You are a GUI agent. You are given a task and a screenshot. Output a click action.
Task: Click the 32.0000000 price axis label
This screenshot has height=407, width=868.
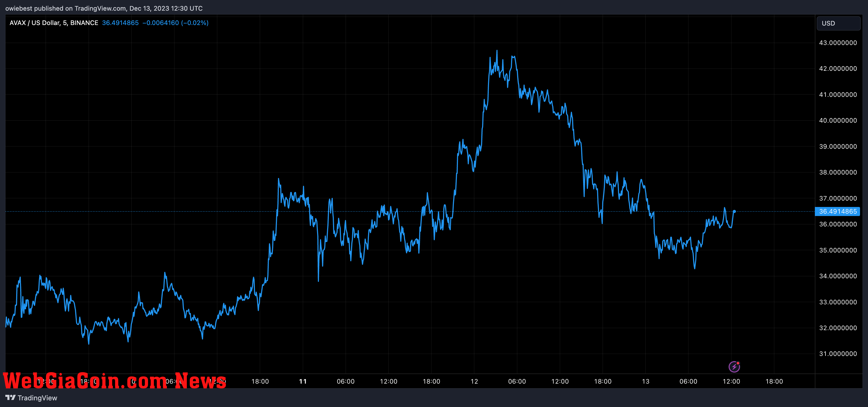point(838,328)
